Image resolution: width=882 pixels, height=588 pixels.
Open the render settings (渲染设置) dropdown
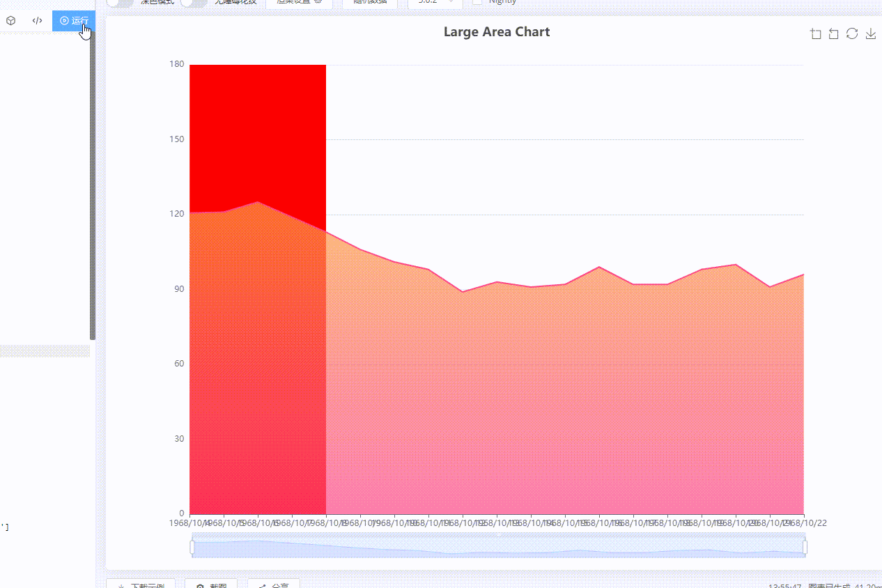(299, 2)
